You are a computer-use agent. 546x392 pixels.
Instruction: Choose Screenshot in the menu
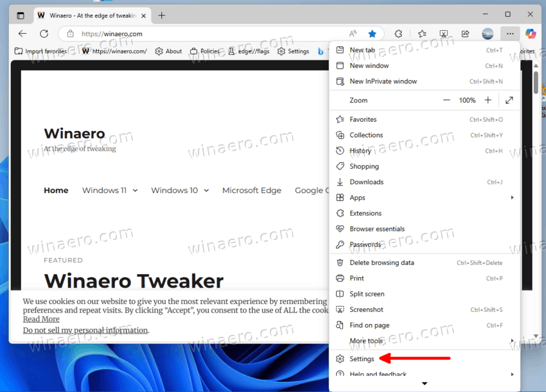(x=425, y=310)
